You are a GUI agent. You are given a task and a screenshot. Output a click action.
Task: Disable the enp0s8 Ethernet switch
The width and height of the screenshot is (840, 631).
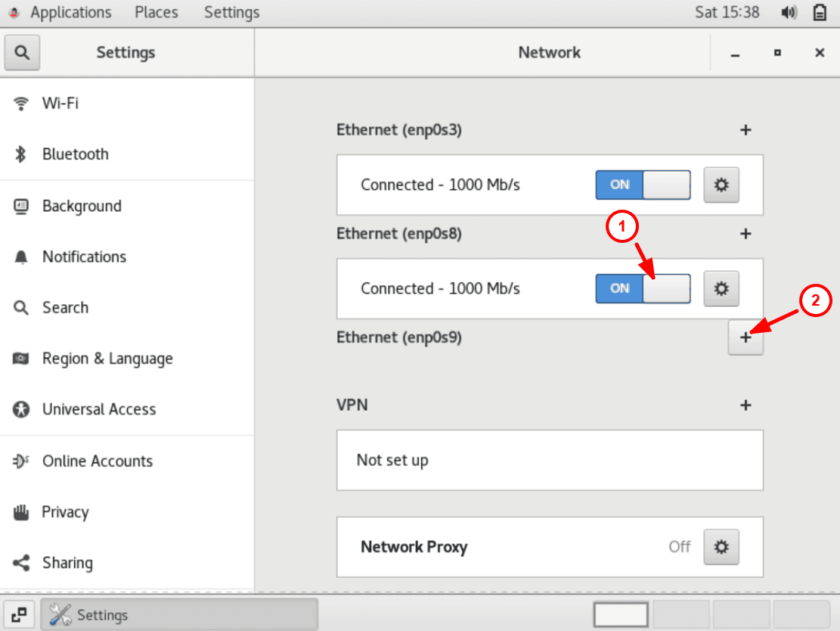[x=643, y=288]
